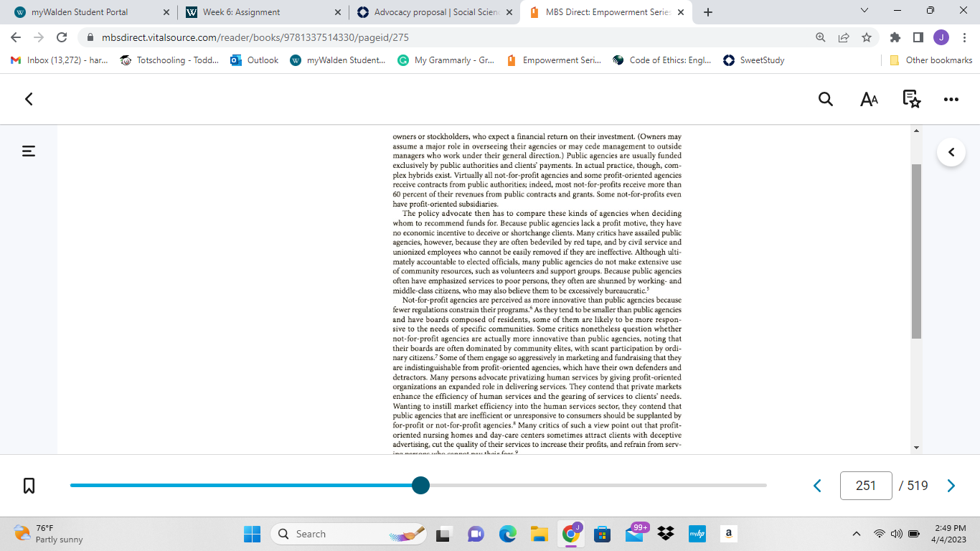Show hidden system tray icons
This screenshot has width=980, height=551.
point(856,534)
